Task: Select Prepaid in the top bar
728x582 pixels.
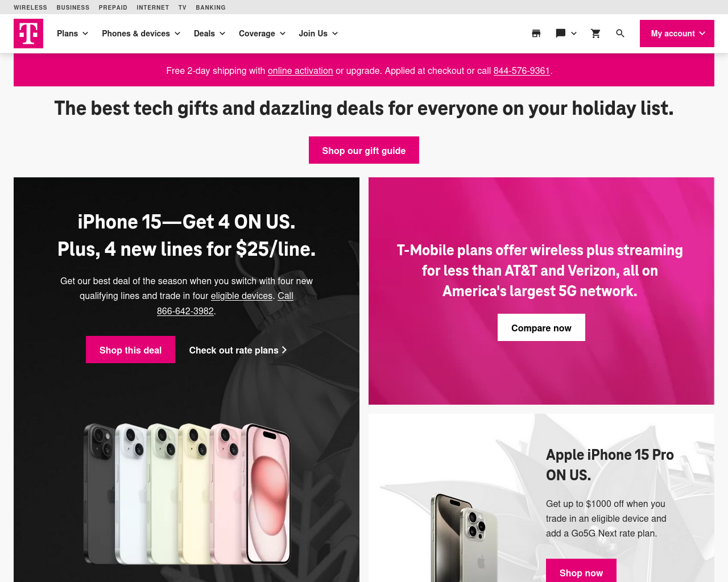Action: tap(113, 7)
